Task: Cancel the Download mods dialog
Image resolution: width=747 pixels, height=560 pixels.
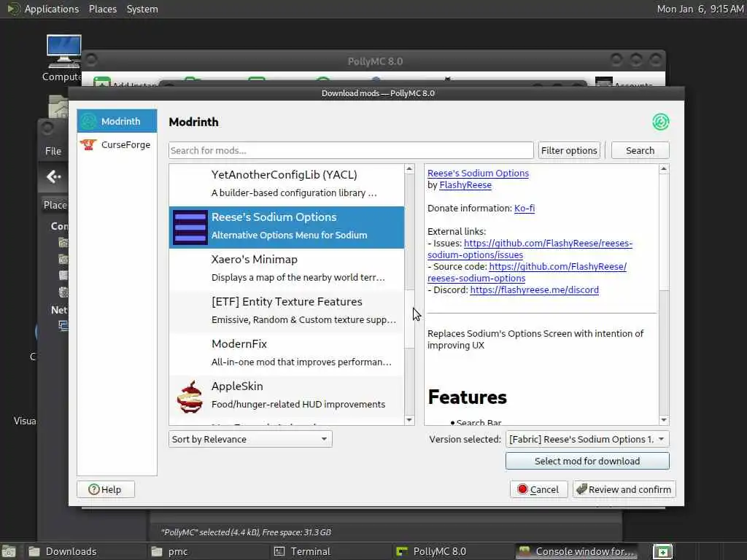Action: [539, 489]
